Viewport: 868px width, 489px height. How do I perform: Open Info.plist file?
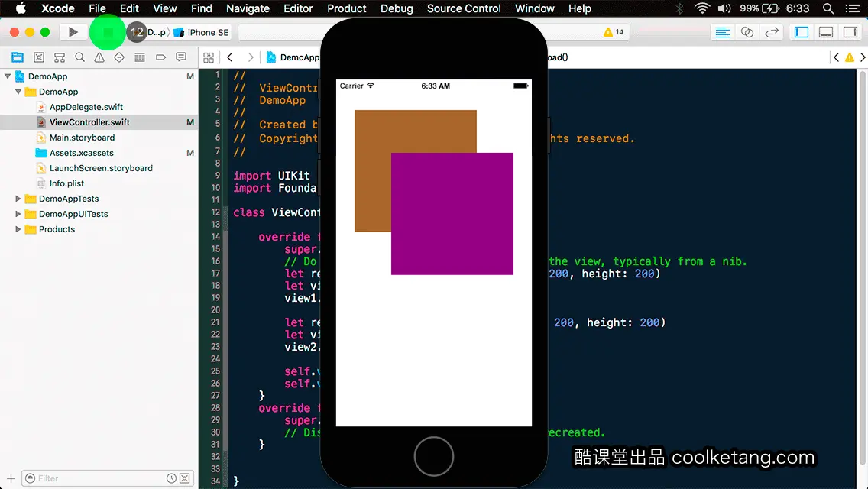(x=66, y=183)
